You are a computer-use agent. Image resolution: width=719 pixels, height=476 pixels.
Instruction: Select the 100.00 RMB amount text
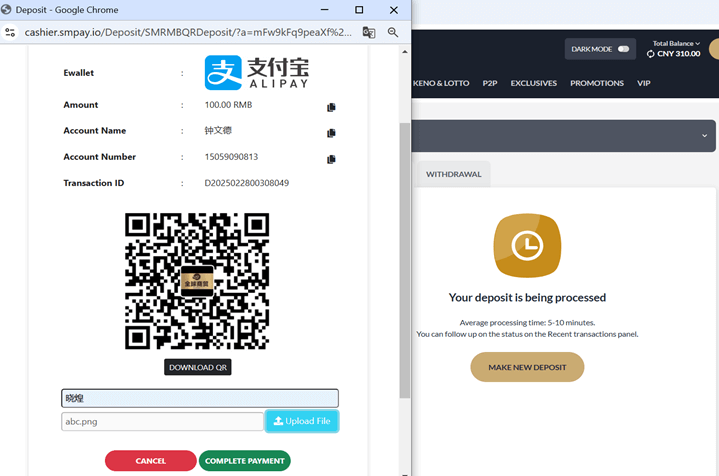tap(228, 105)
